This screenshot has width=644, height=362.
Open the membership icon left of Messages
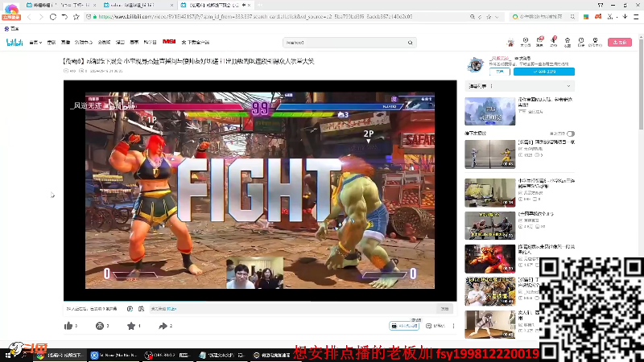tap(526, 42)
